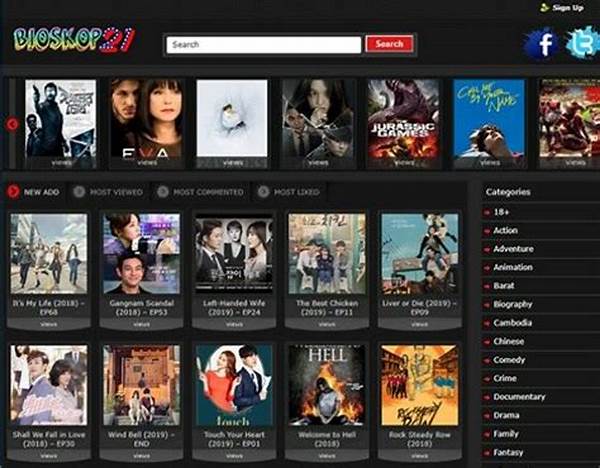Open the Liver or Die poster thumbnail
The image size is (600, 468).
420,254
